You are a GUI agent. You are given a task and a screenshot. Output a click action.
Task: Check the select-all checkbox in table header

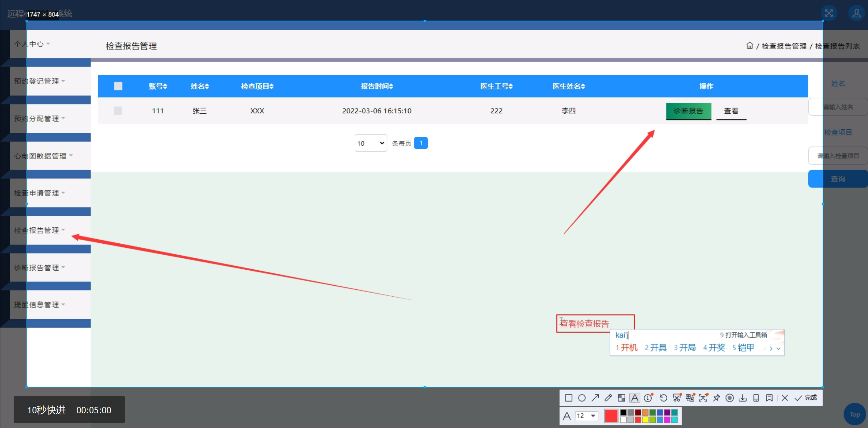click(118, 86)
